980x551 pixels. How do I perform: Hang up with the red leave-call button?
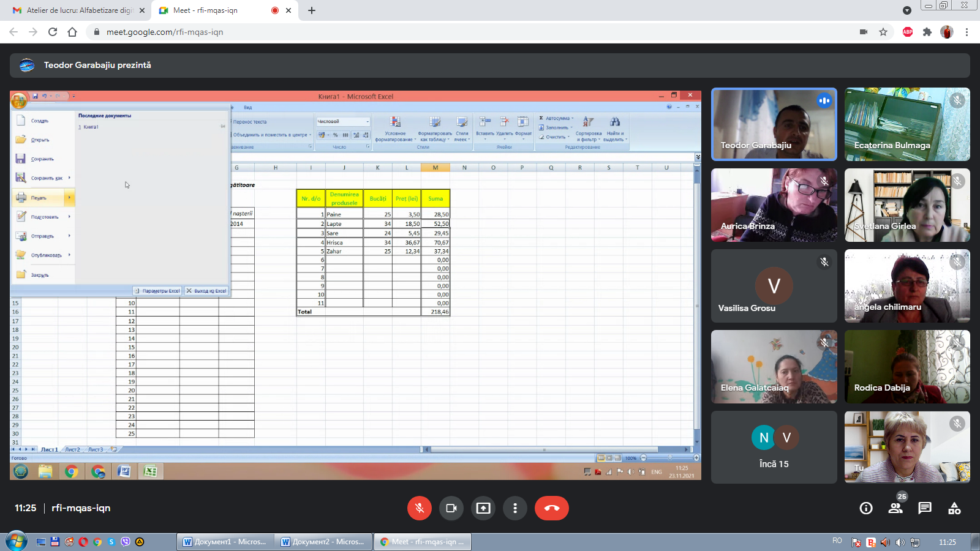(552, 508)
